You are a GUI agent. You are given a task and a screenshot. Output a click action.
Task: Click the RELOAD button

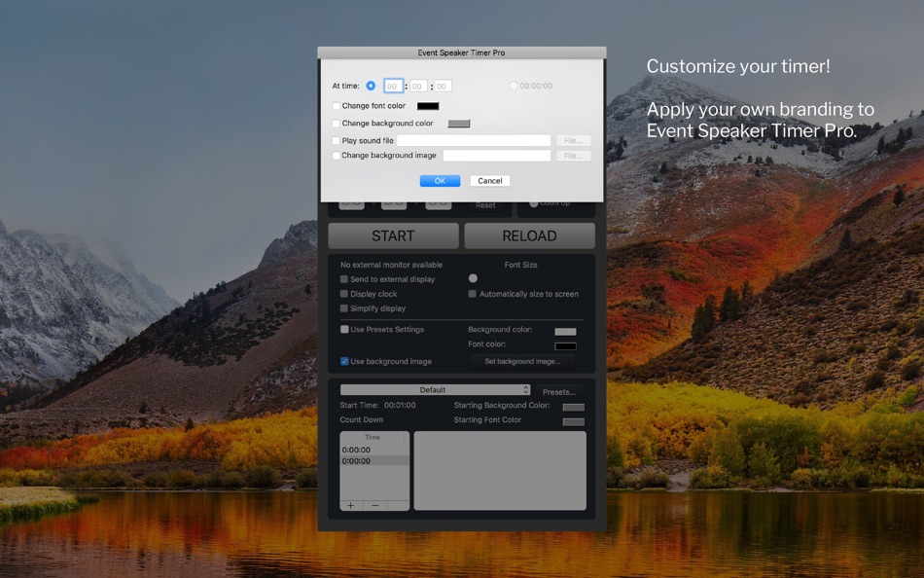click(x=529, y=235)
